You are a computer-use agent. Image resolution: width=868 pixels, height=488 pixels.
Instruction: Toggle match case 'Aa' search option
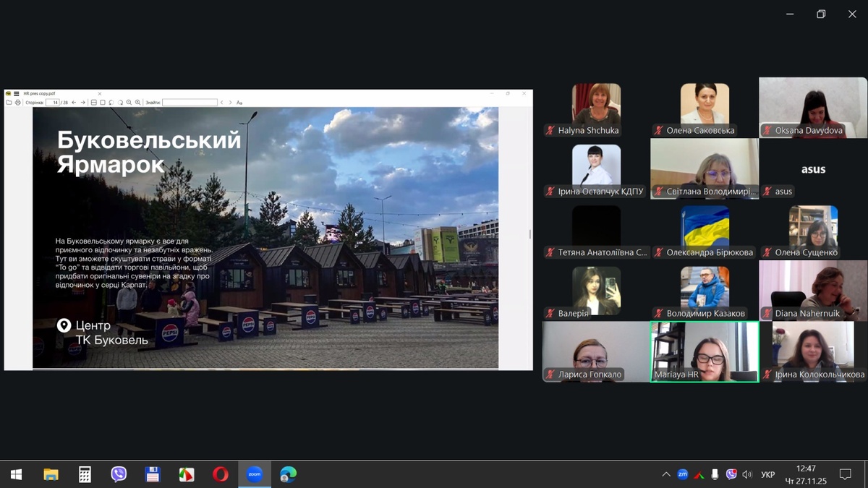(239, 103)
